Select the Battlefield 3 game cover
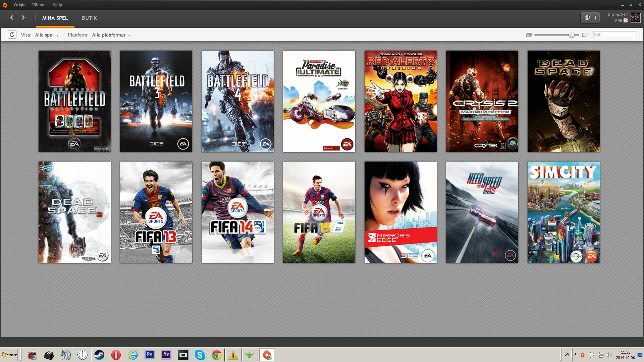This screenshot has width=644, height=362. pyautogui.click(x=156, y=101)
